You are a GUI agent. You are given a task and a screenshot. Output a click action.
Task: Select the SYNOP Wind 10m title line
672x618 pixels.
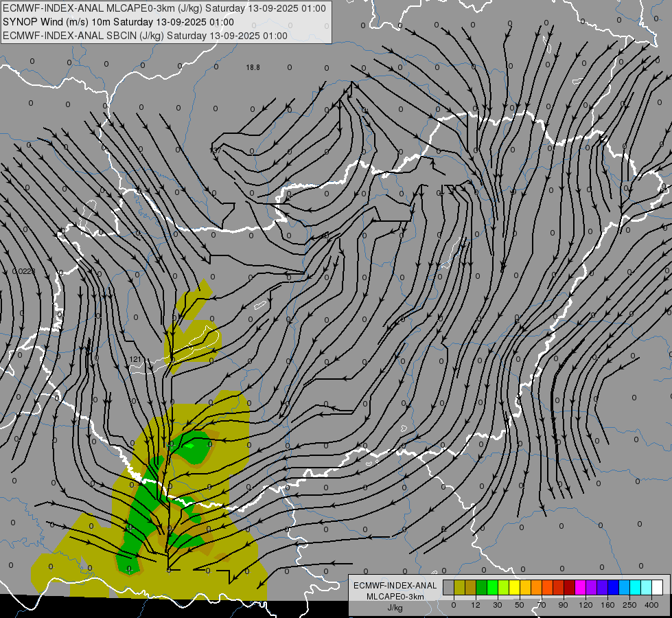(x=118, y=22)
